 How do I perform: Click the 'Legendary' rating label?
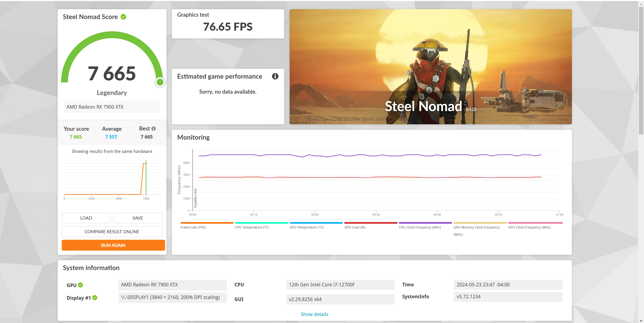tap(112, 93)
